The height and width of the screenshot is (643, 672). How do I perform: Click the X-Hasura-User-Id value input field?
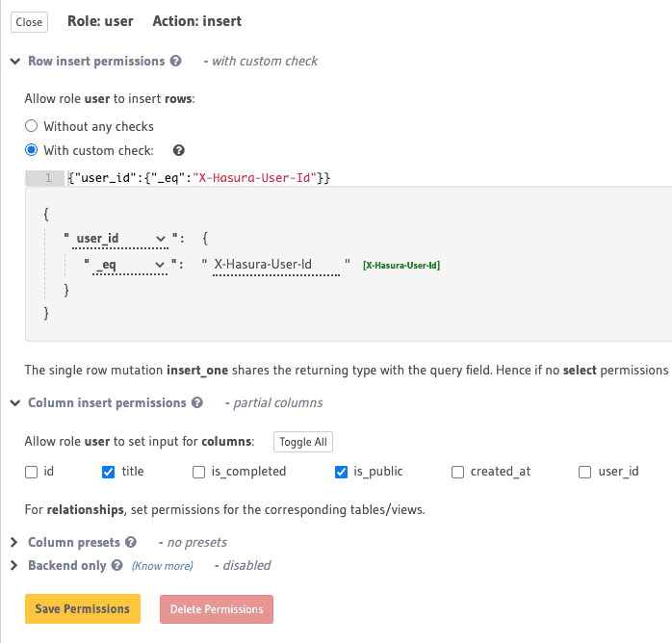tap(277, 264)
